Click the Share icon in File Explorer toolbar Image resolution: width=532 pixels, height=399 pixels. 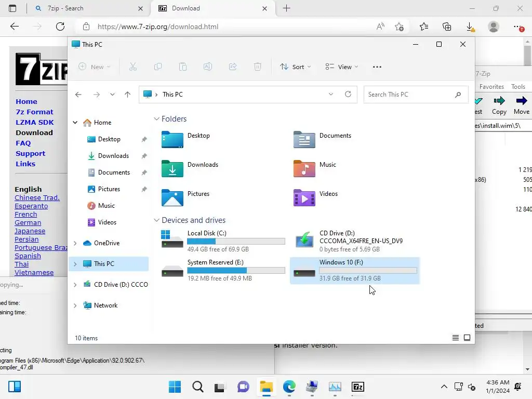233,67
